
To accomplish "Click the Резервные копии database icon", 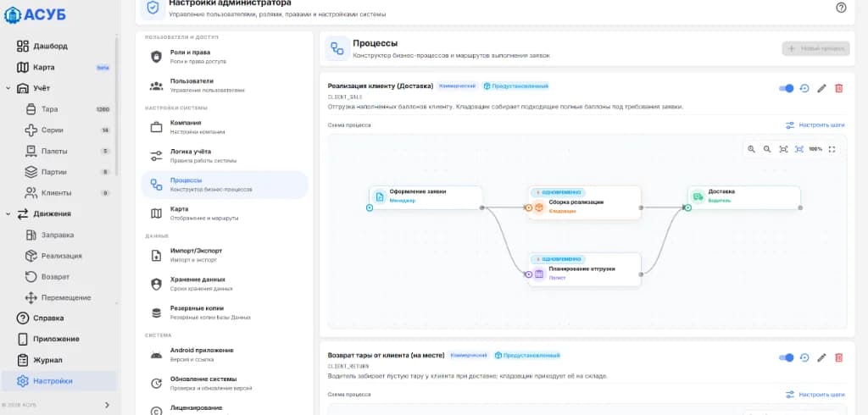I will click(x=156, y=313).
